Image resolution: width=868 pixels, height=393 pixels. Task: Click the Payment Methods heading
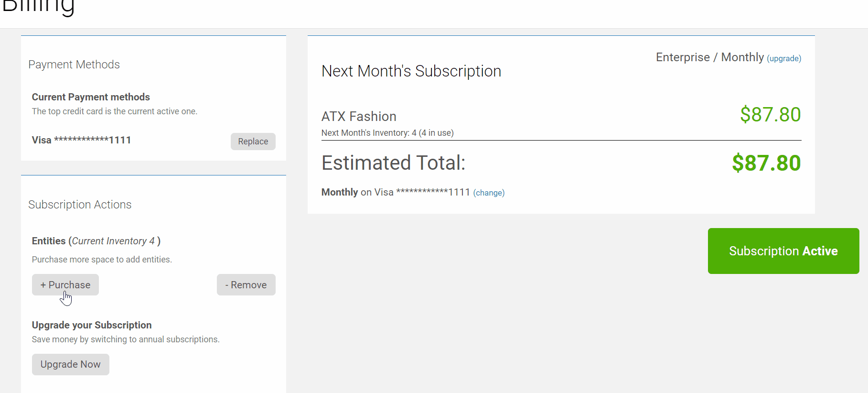point(74,65)
